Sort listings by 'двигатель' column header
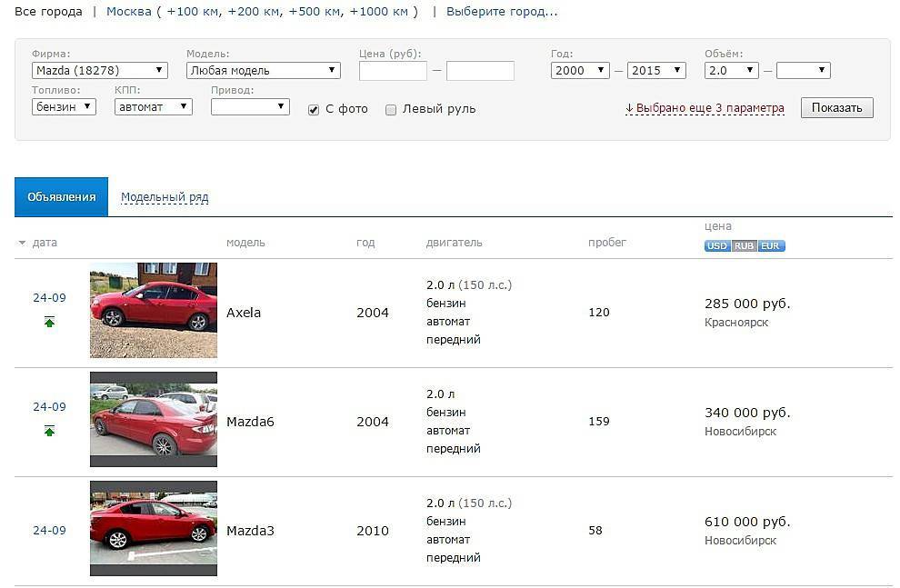 click(x=454, y=243)
